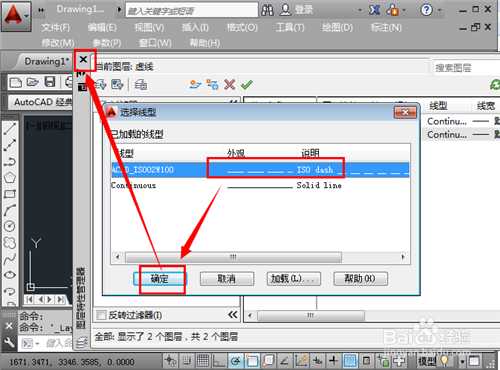Toggle the polar tracking status icon
500x370 pixels.
click(x=236, y=361)
